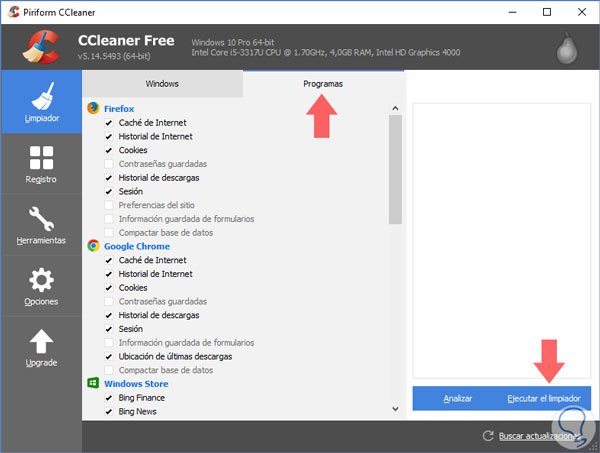Click the Windows Store icon

point(93,384)
